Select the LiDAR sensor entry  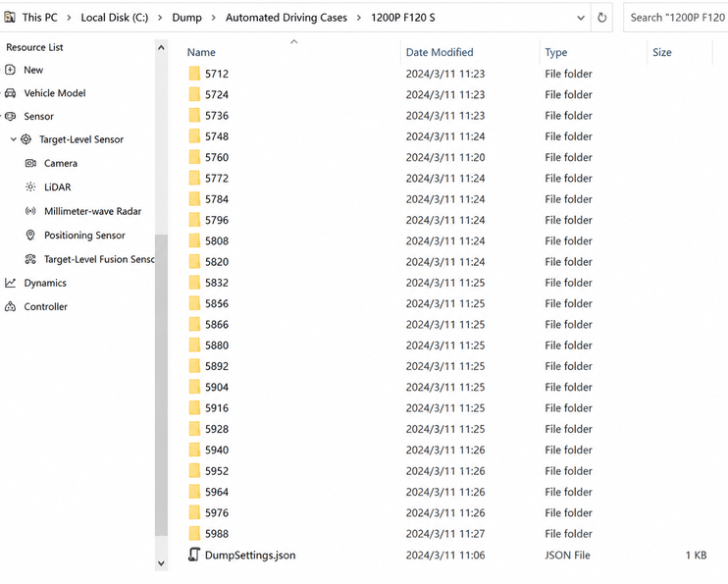tap(58, 187)
